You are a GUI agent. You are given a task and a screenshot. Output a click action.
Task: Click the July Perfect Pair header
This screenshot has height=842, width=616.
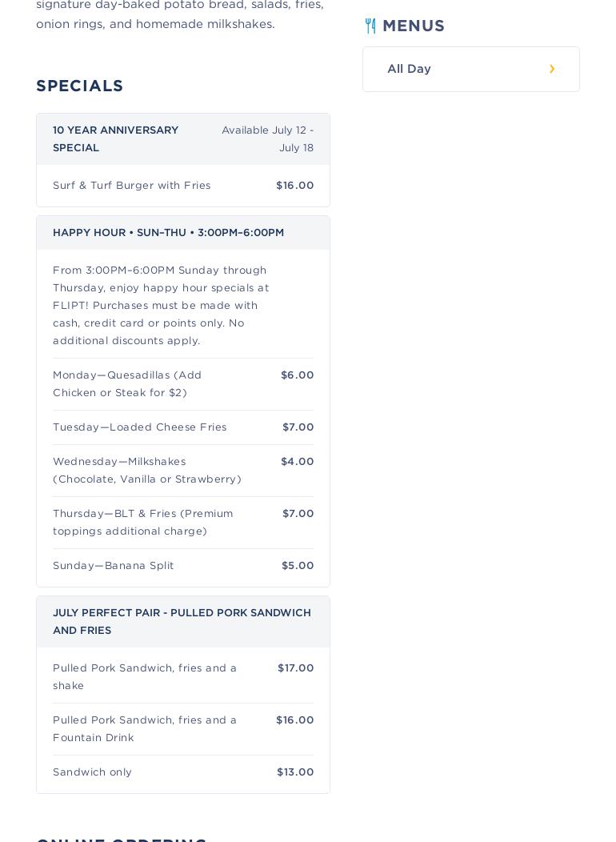(x=182, y=622)
